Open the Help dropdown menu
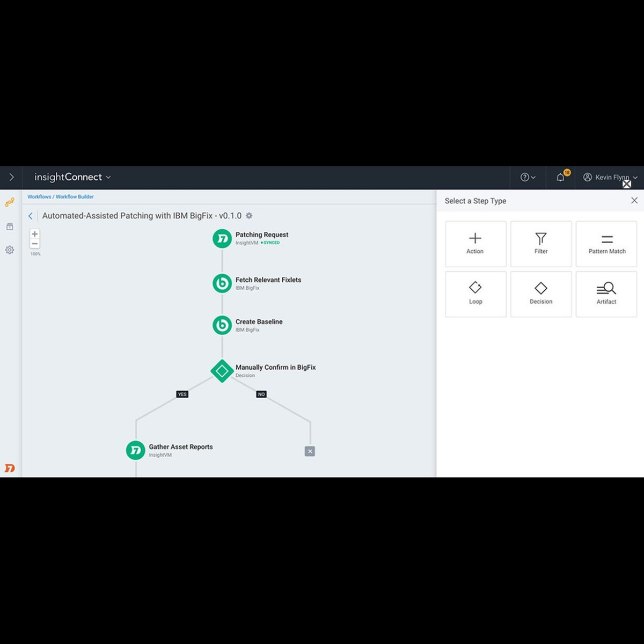644x644 pixels. [526, 177]
